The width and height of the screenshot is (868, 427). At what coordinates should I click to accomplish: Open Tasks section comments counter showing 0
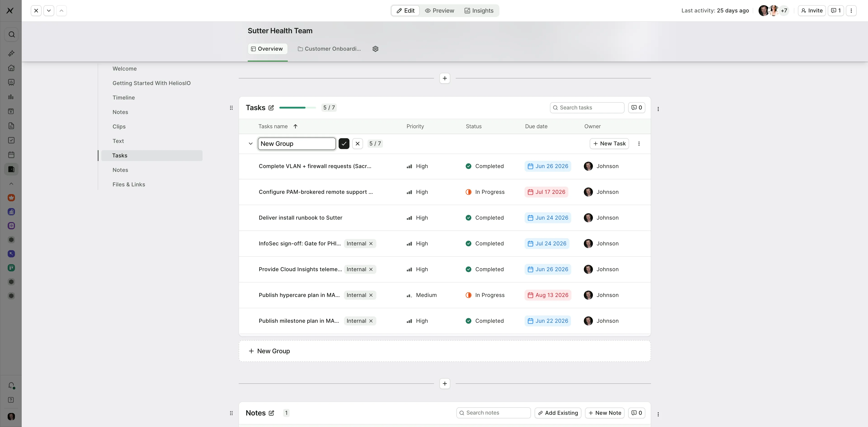[x=637, y=107]
